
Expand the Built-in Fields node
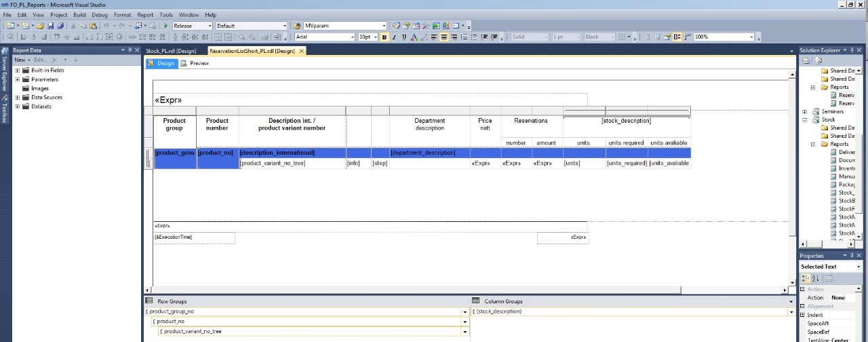click(x=18, y=71)
